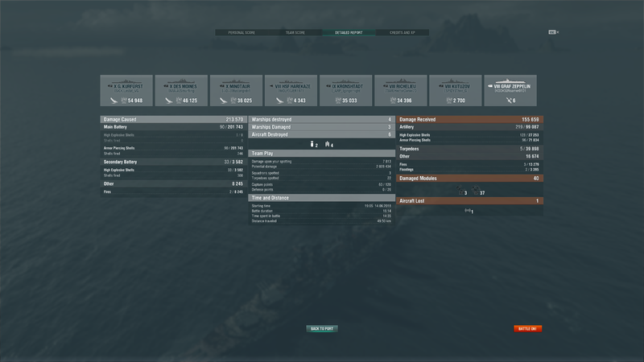Select the X Minotaur ship card
The image size is (644, 362).
point(236,90)
